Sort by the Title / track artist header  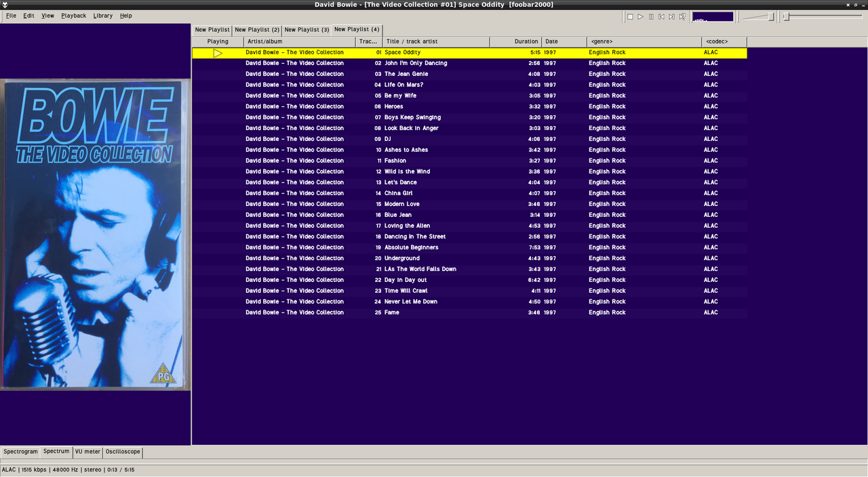point(435,41)
